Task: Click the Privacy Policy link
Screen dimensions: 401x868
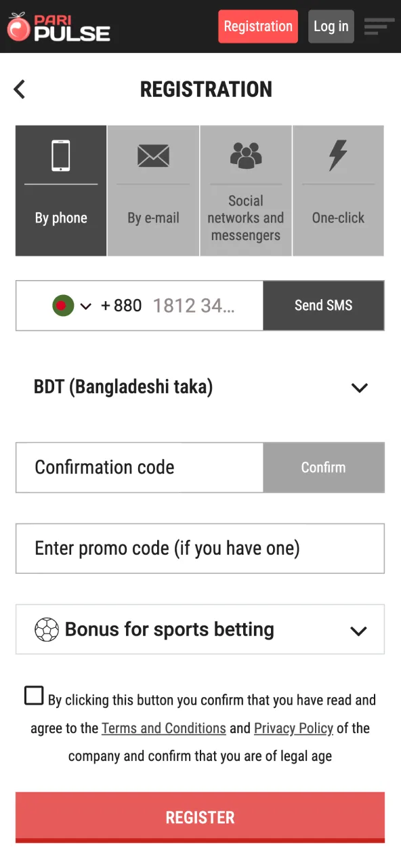Action: point(293,728)
